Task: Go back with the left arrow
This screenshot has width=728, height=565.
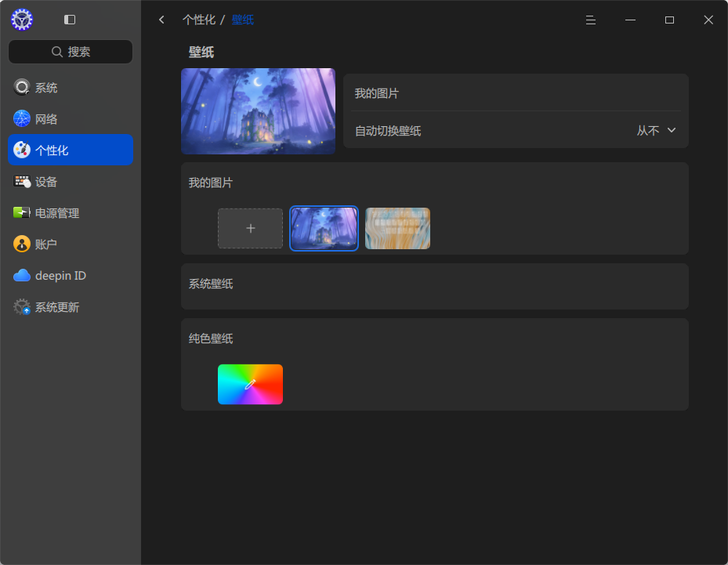Action: tap(161, 20)
